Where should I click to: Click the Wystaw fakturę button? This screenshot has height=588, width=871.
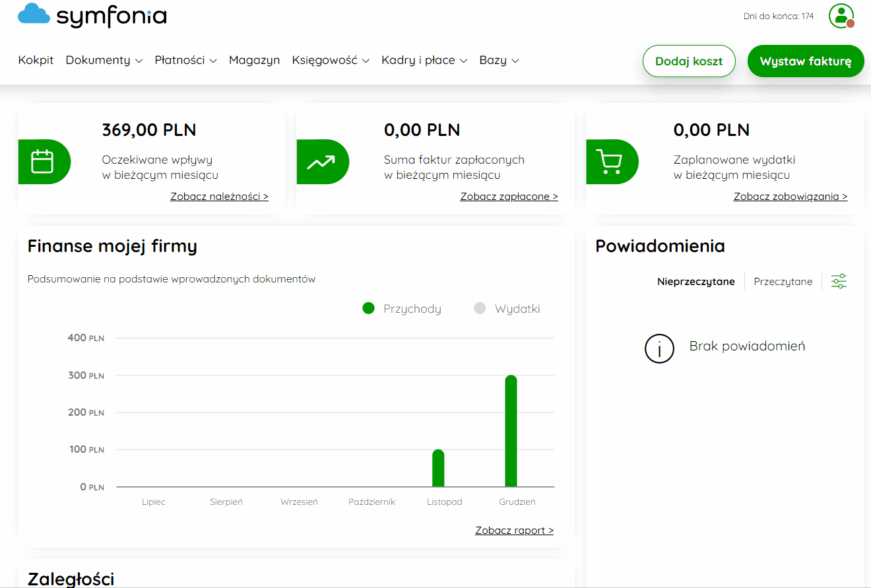(x=806, y=61)
